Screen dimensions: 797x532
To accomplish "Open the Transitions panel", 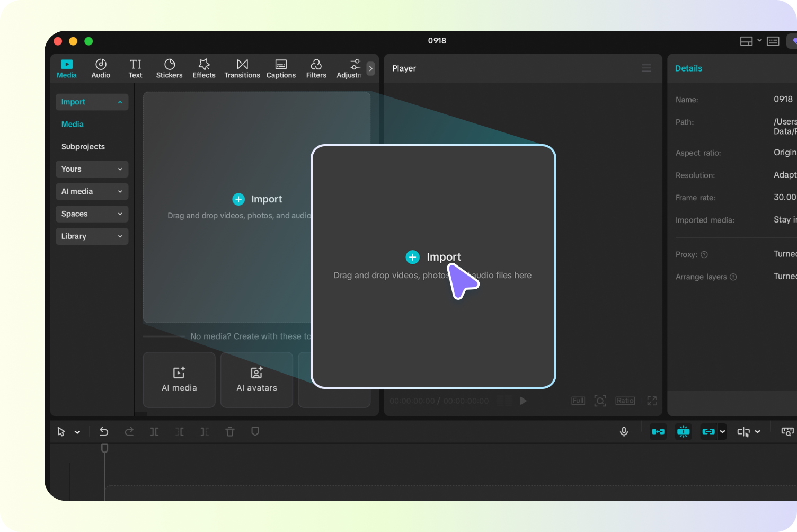I will point(242,68).
